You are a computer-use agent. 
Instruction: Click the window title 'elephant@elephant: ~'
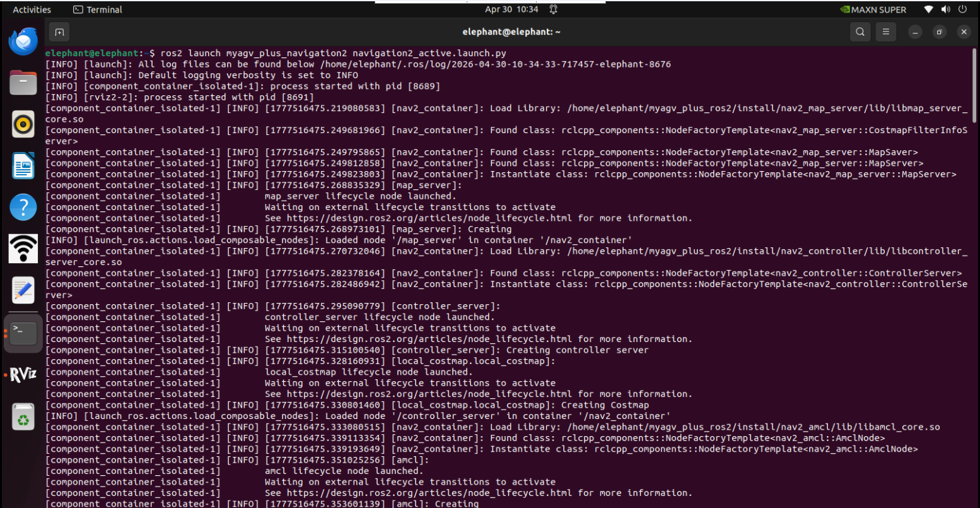click(x=511, y=32)
